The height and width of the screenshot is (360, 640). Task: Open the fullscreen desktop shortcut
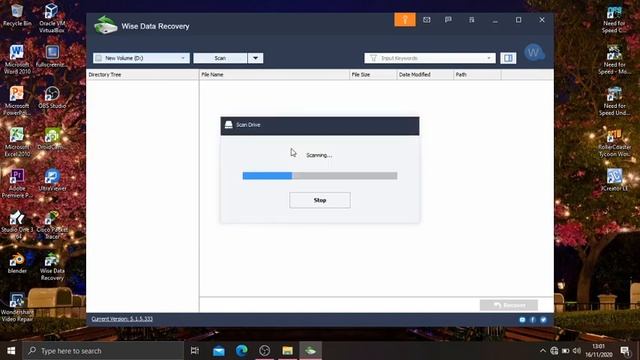tap(52, 56)
